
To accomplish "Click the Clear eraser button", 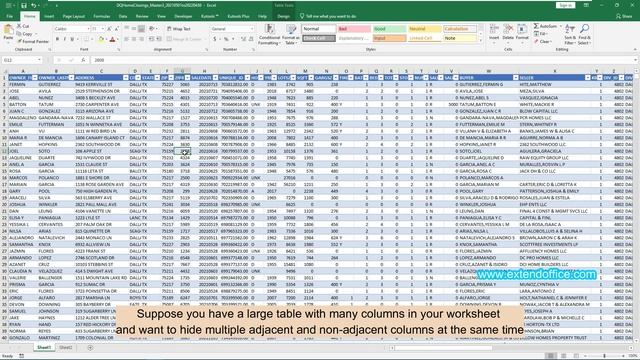I will pos(543,41).
